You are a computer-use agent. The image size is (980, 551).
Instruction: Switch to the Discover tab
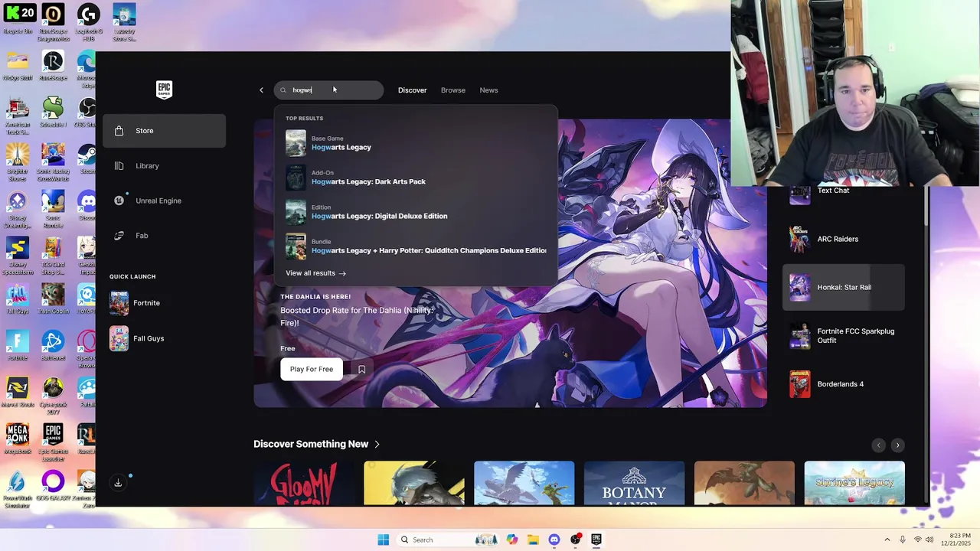click(x=412, y=90)
